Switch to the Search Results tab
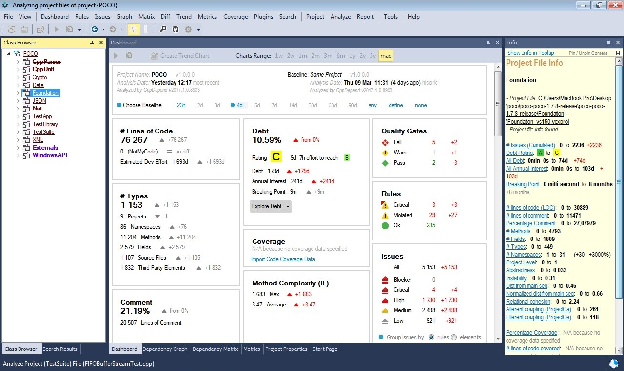 point(60,349)
